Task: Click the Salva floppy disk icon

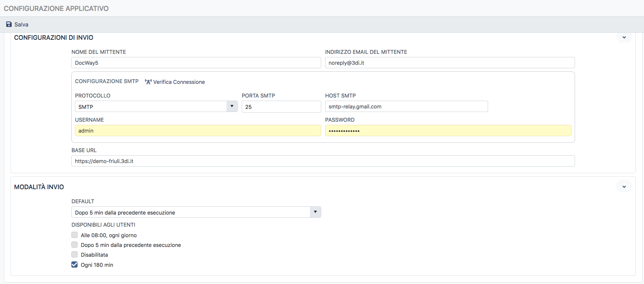Action: pyautogui.click(x=9, y=25)
